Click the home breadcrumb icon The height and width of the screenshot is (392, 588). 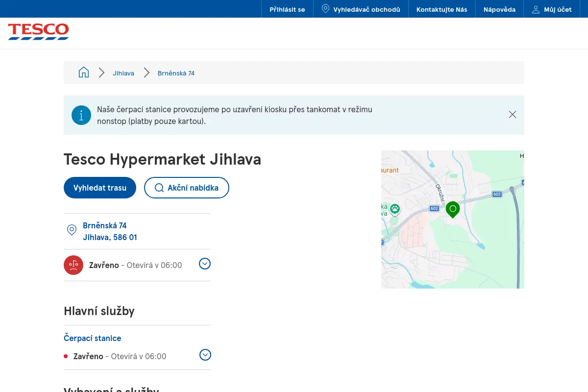click(84, 73)
